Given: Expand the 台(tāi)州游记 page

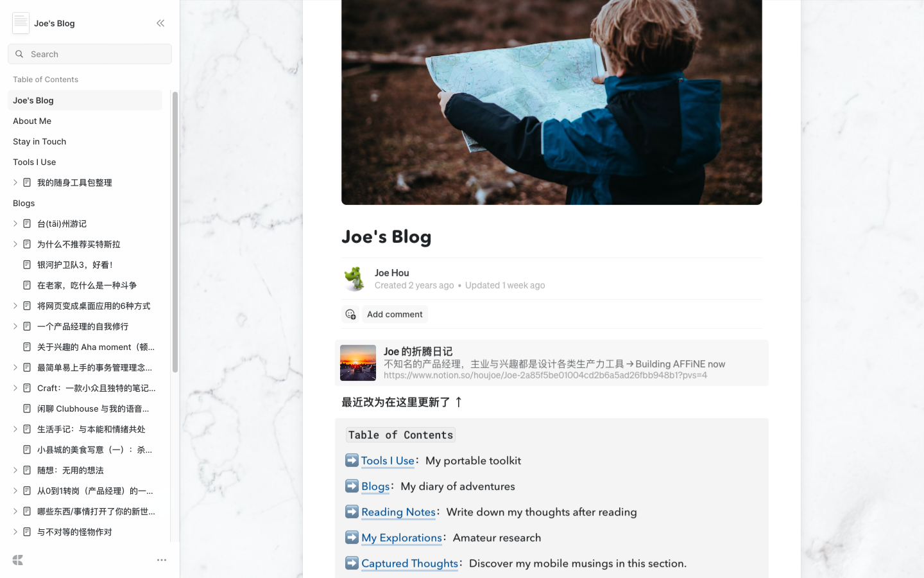Looking at the screenshot, I should coord(15,223).
